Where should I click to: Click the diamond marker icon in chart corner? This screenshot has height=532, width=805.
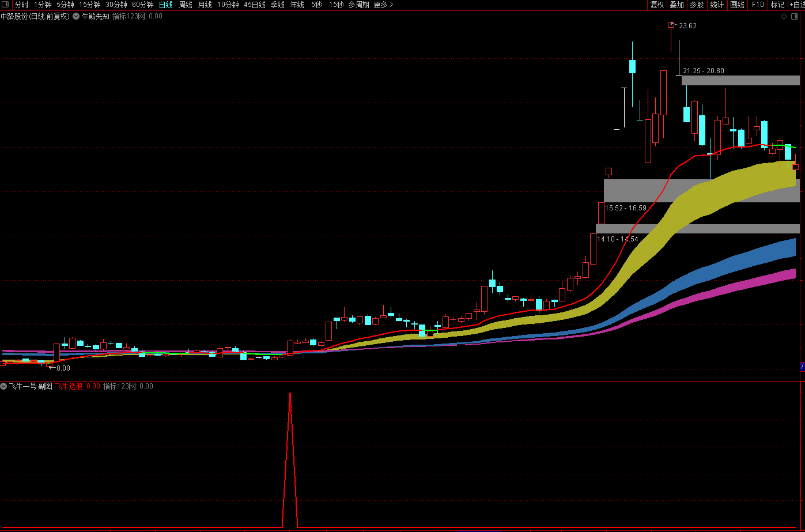tap(784, 16)
